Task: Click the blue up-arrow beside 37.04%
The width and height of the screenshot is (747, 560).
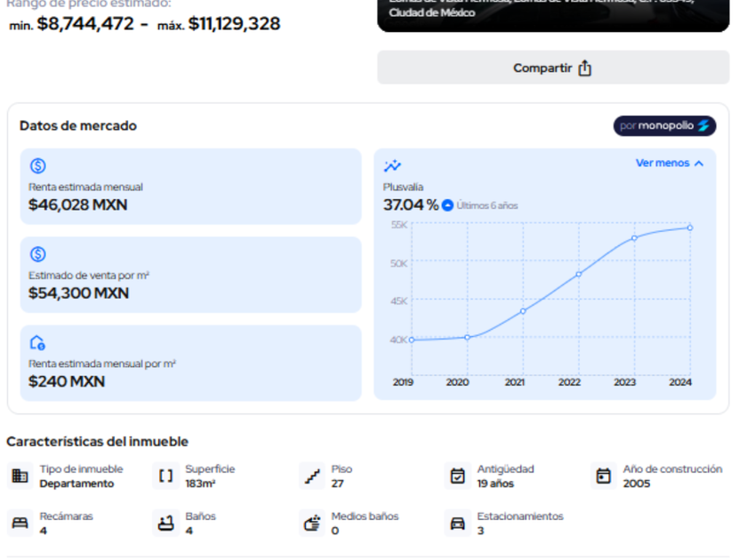Action: [x=448, y=205]
